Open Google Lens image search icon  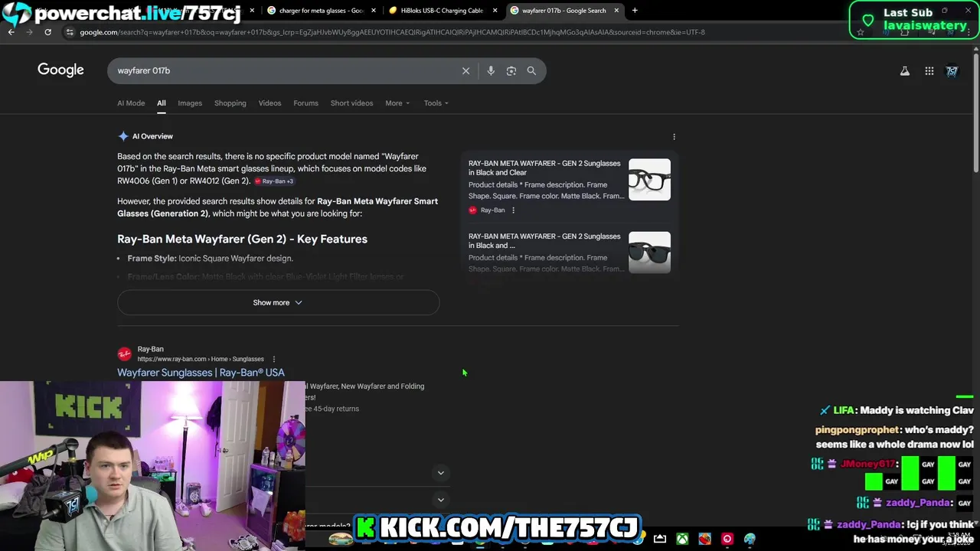[x=511, y=70]
